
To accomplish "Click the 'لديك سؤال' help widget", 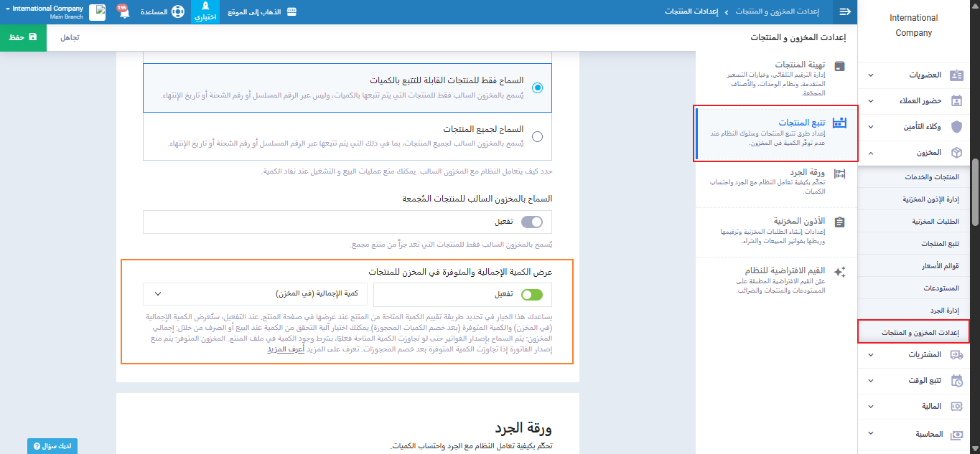I will (52, 446).
